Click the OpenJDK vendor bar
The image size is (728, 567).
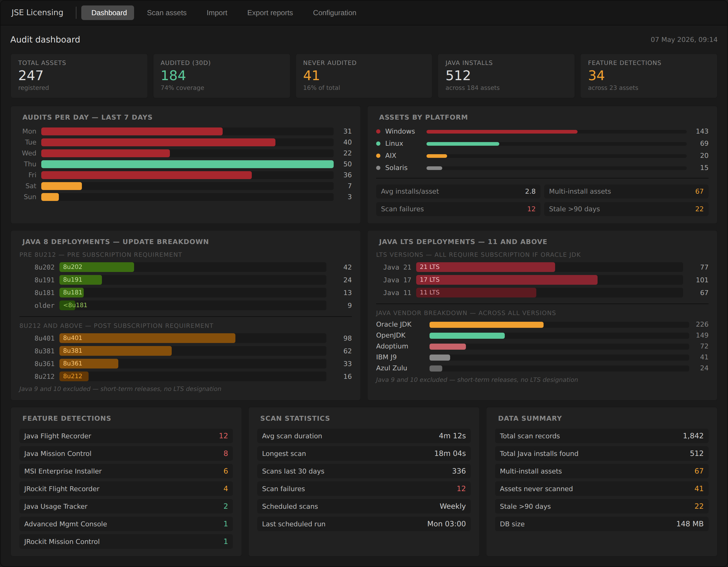point(467,336)
